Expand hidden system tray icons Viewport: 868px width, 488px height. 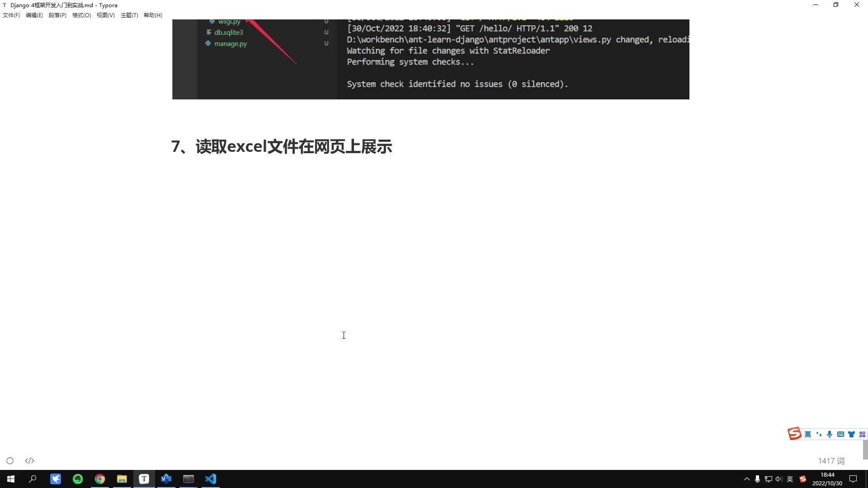pyautogui.click(x=746, y=479)
